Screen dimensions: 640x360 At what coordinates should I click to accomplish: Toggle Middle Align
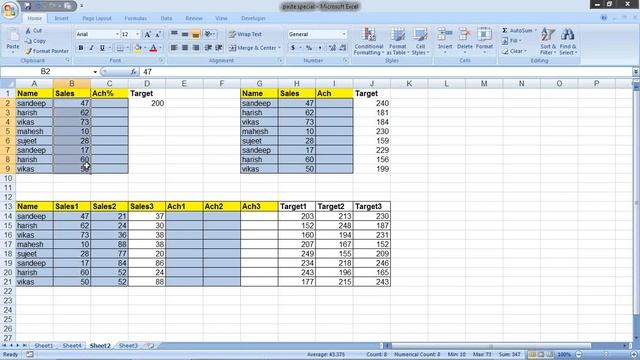185,34
